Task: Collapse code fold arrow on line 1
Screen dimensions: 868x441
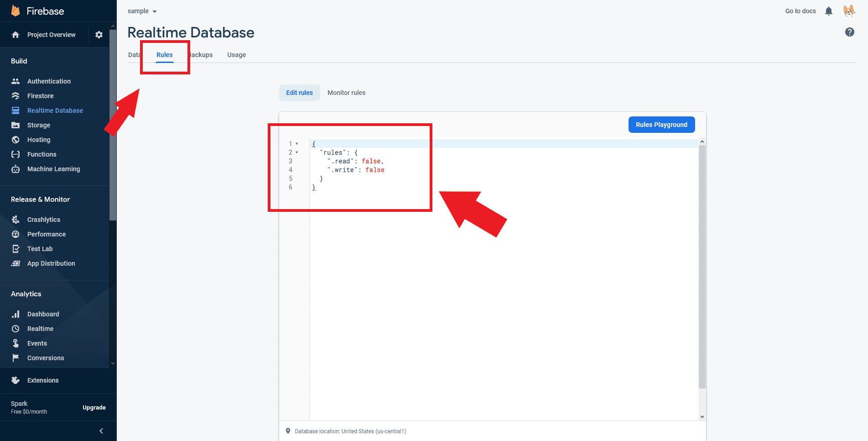Action: coord(297,144)
